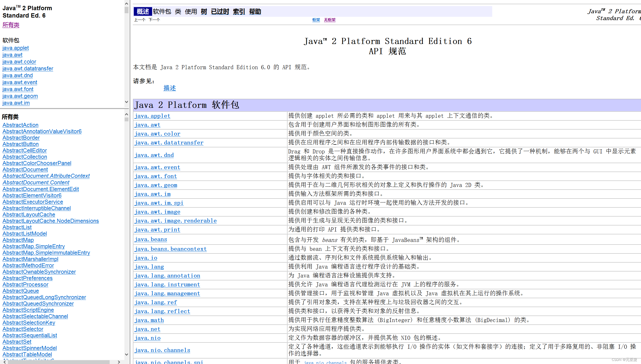Image resolution: width=641 pixels, height=364 pixels.
Task: Open the 已过时 (Deprecated) page
Action: [220, 12]
